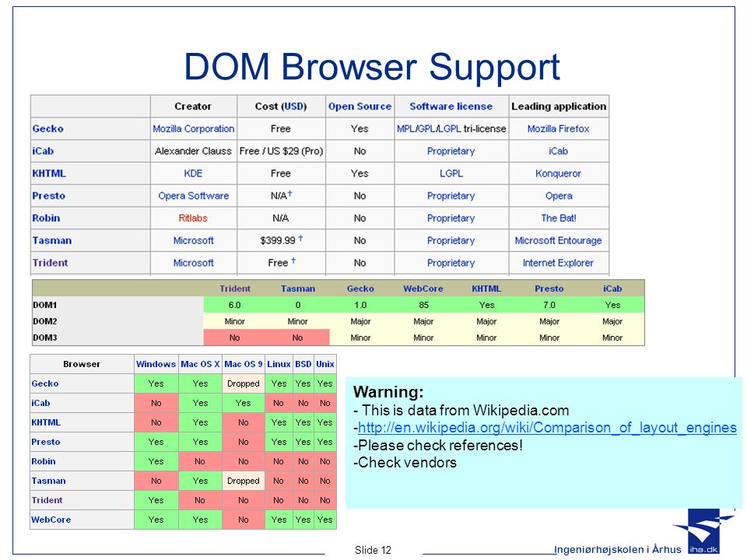Click the iCab header in DOM table
This screenshot has height=560, width=747.
(x=612, y=289)
